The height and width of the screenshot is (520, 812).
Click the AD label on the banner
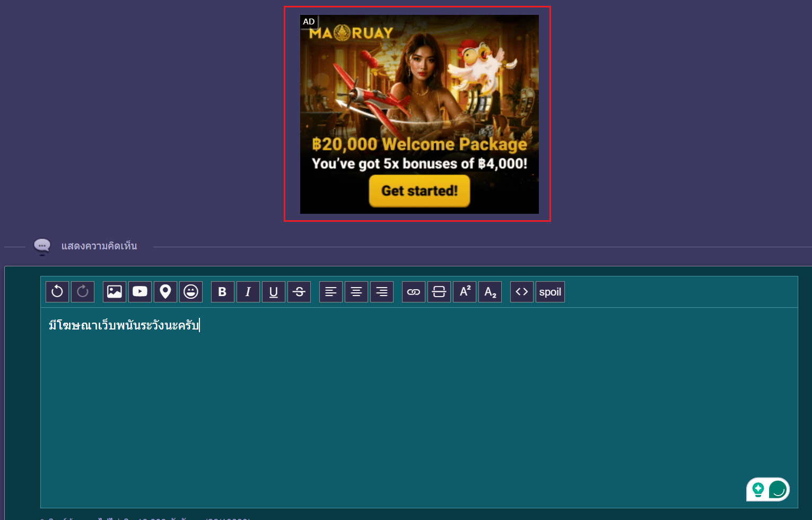click(309, 22)
